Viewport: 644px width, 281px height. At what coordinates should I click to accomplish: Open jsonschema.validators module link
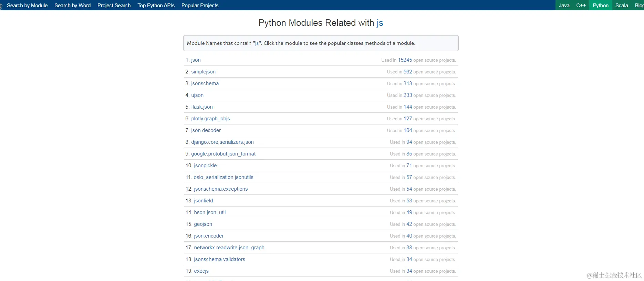click(219, 259)
